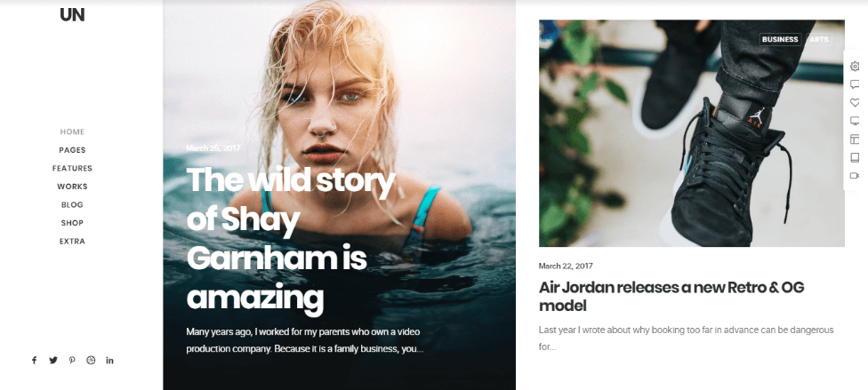Click the book documentation icon
Screen dimensions: 868x390
point(854,157)
